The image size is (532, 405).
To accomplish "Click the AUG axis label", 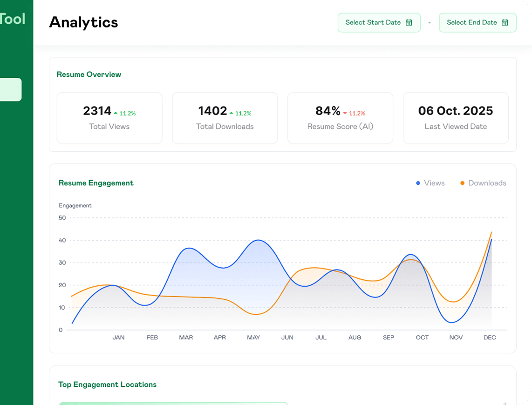I will coord(355,337).
